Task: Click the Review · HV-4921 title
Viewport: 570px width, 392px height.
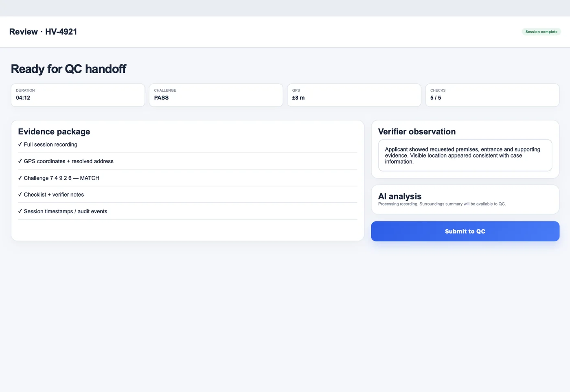Action: 43,32
